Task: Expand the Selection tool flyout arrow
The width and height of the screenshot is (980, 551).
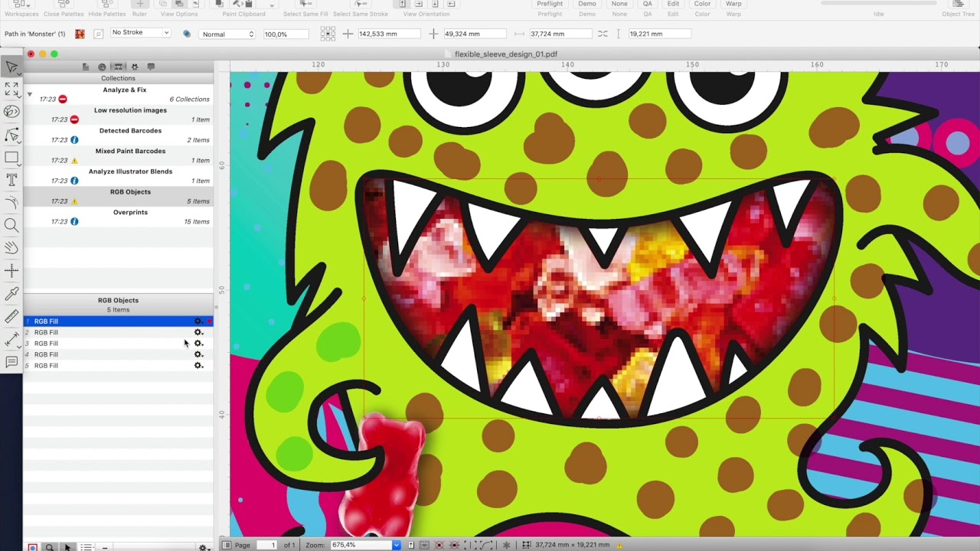Action: [x=21, y=74]
